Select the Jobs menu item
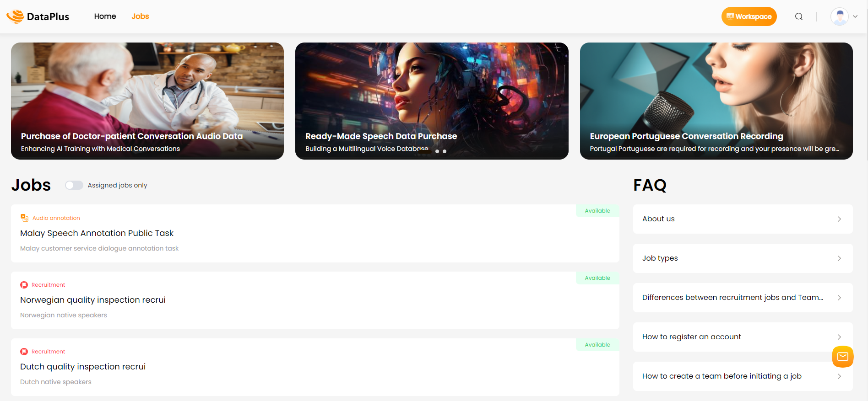The image size is (868, 401). 140,16
